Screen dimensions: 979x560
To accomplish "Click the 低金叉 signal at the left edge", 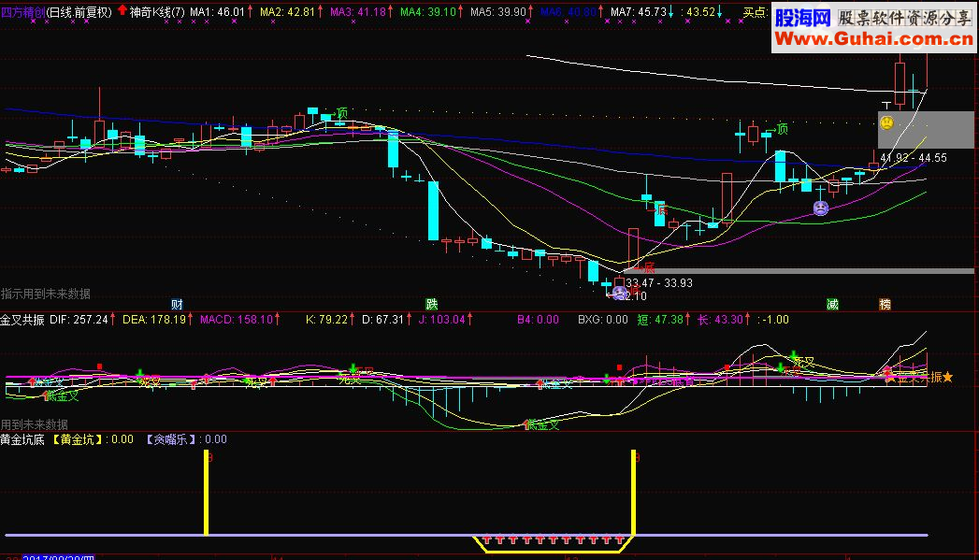I will [63, 395].
